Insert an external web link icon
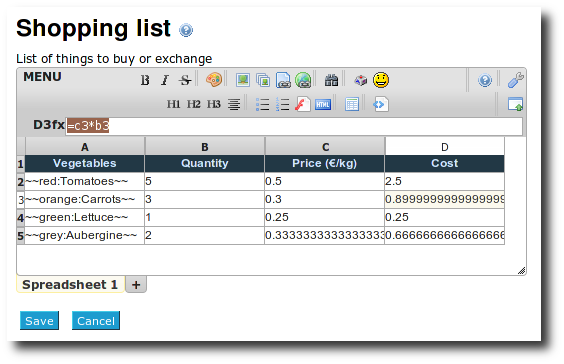564x364 pixels. pos(303,80)
